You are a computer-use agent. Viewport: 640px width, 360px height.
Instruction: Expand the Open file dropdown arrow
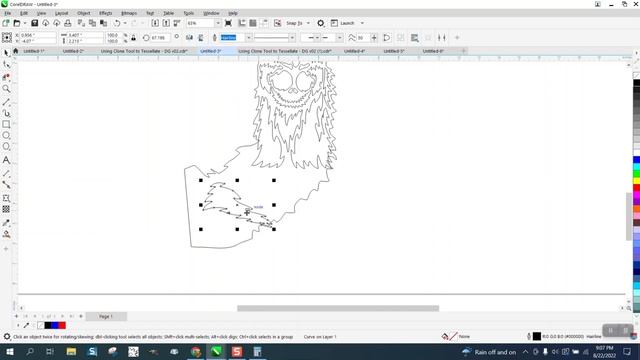pyautogui.click(x=25, y=23)
